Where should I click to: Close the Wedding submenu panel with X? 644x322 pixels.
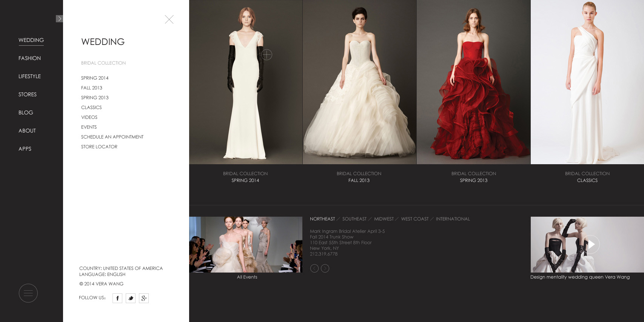tap(169, 19)
